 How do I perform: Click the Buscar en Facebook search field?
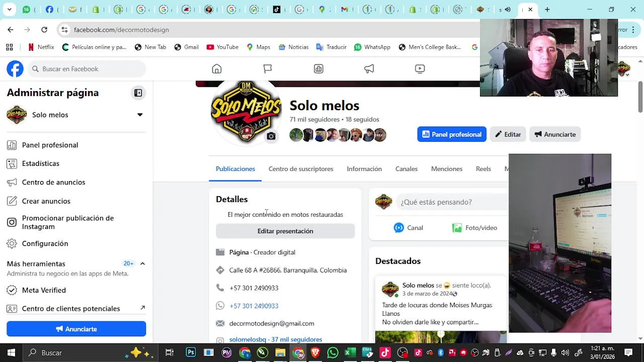(87, 69)
